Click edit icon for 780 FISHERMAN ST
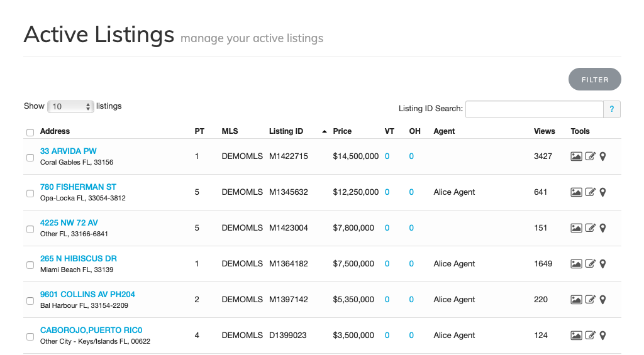This screenshot has width=644, height=355. point(590,192)
